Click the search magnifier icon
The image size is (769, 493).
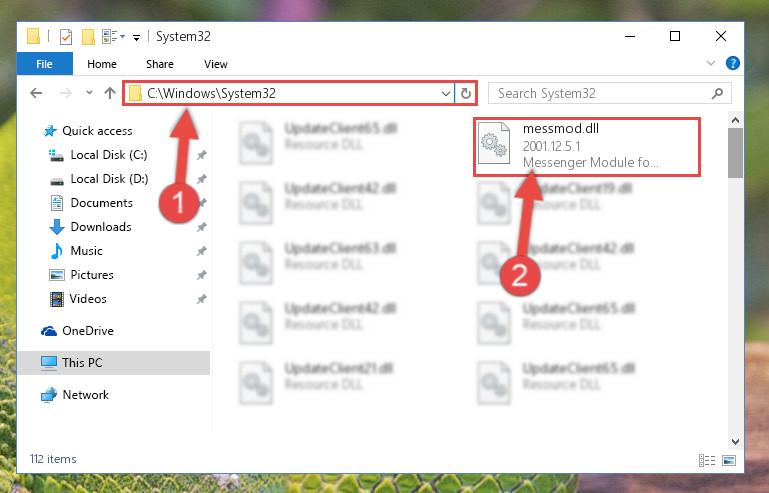[x=717, y=93]
